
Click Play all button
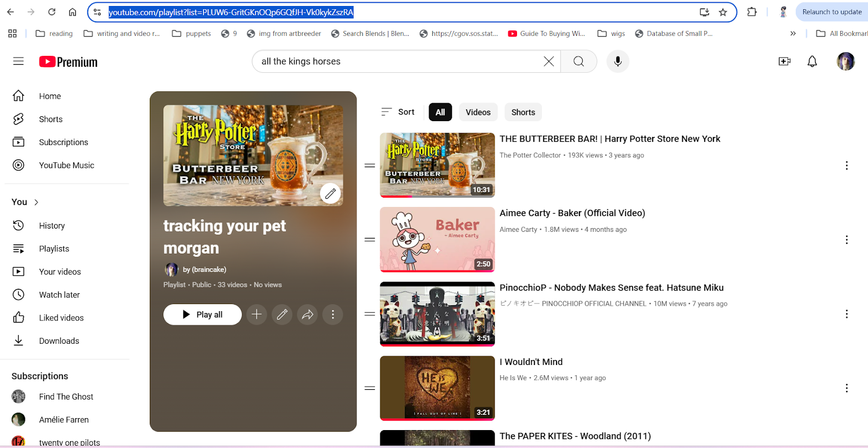(x=202, y=314)
